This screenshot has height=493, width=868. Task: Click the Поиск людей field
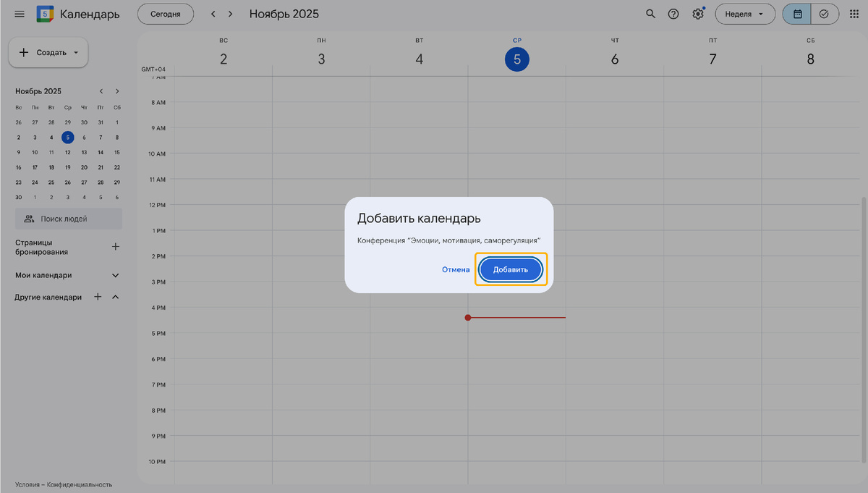[x=69, y=219]
